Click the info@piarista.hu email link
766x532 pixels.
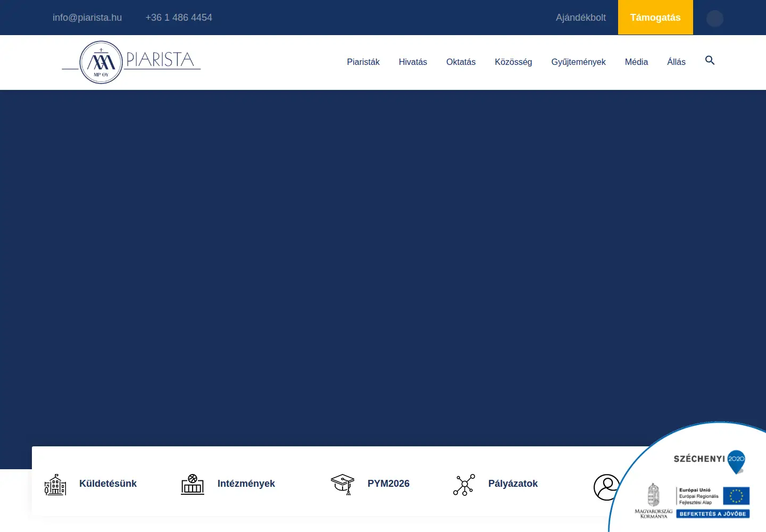coord(87,18)
